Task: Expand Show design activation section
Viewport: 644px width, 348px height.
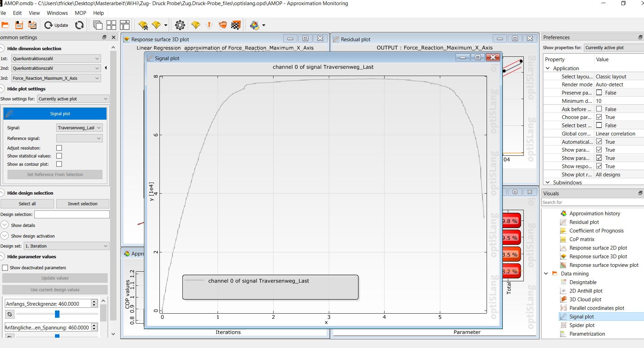Action: tap(4, 236)
